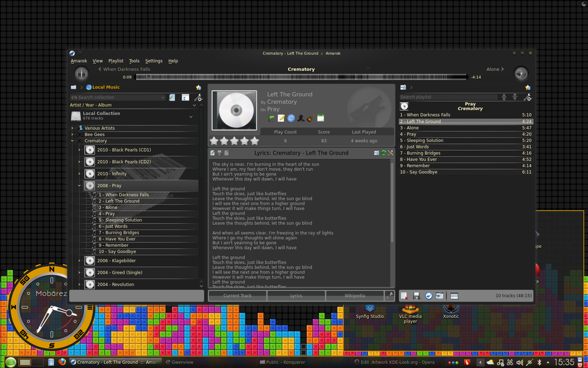Select Sleeping Solution in the playlist

466,141
